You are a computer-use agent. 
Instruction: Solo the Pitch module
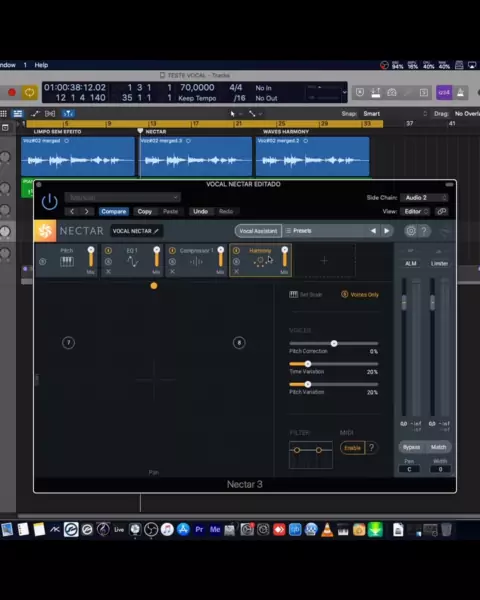(42, 262)
